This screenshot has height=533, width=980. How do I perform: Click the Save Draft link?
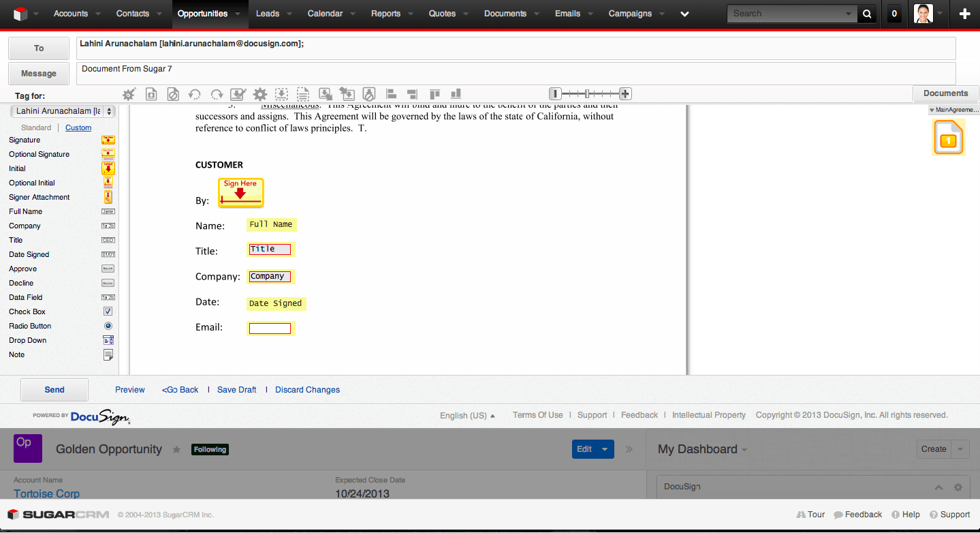pyautogui.click(x=237, y=390)
